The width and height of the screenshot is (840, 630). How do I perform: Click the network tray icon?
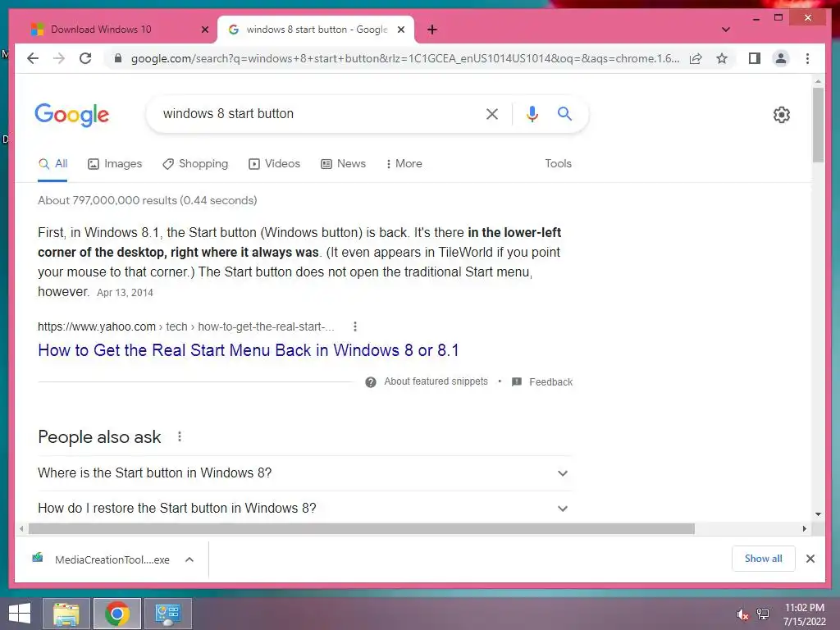763,614
